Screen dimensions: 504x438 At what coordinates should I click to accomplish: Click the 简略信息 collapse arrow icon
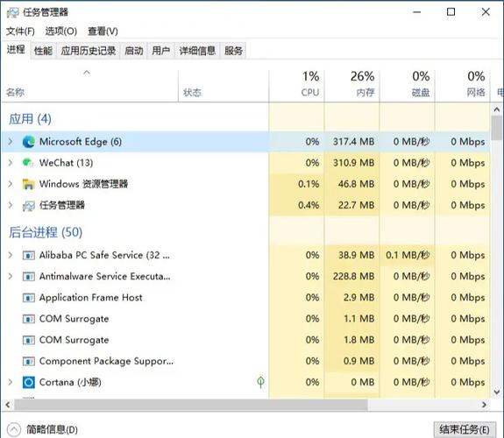(x=14, y=429)
